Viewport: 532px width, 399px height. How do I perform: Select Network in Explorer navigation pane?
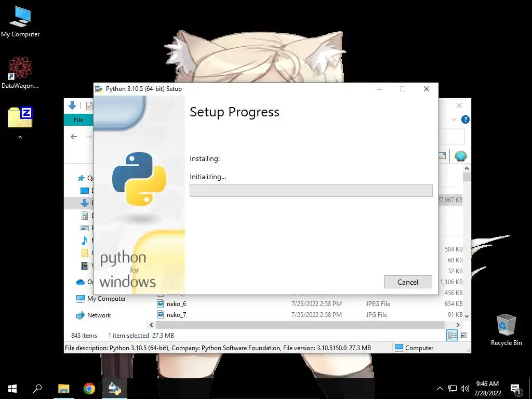tap(94, 315)
